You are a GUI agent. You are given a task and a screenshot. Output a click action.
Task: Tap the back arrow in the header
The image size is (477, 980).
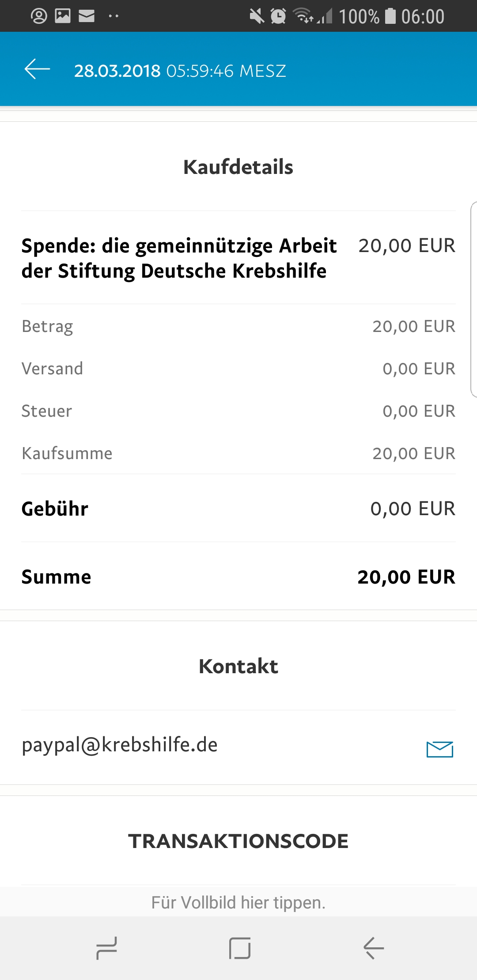37,70
